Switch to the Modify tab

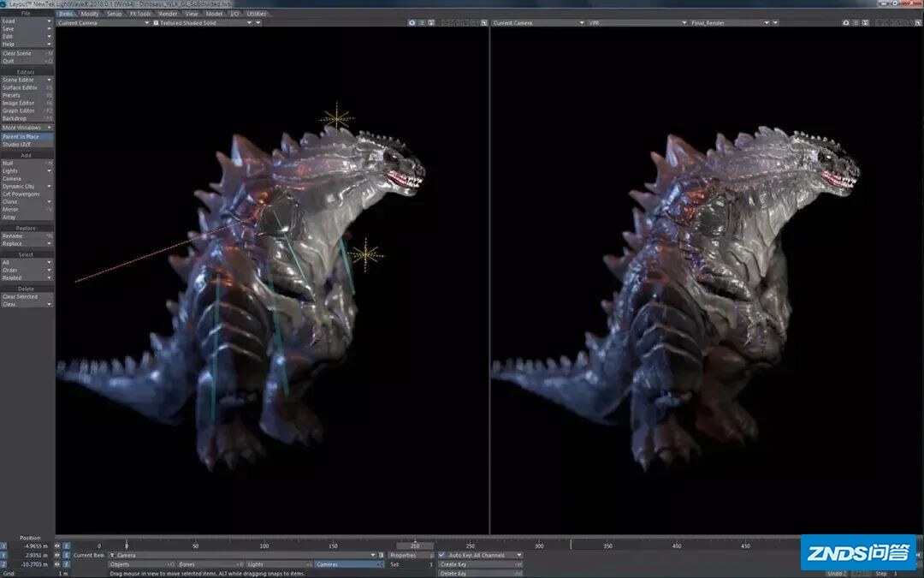pos(90,14)
